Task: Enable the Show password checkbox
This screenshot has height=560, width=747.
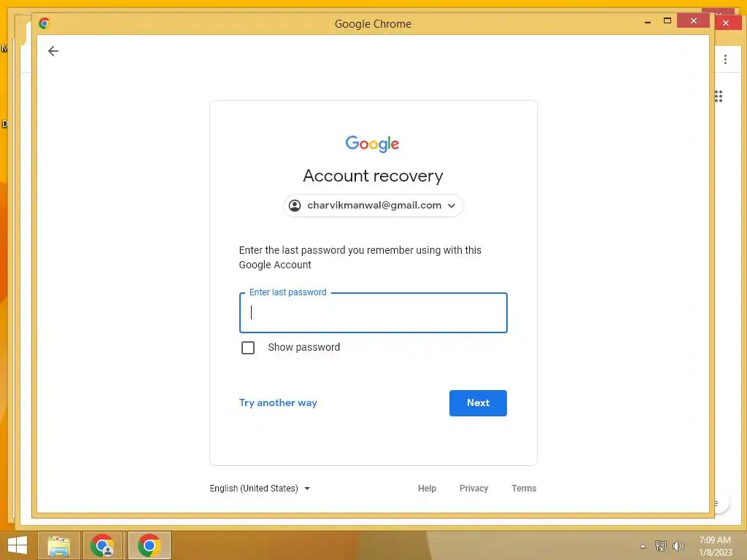Action: [248, 348]
